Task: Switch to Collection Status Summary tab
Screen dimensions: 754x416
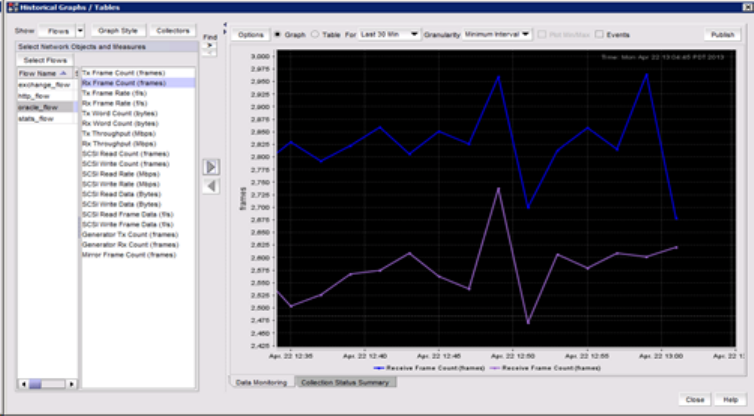Action: point(345,382)
